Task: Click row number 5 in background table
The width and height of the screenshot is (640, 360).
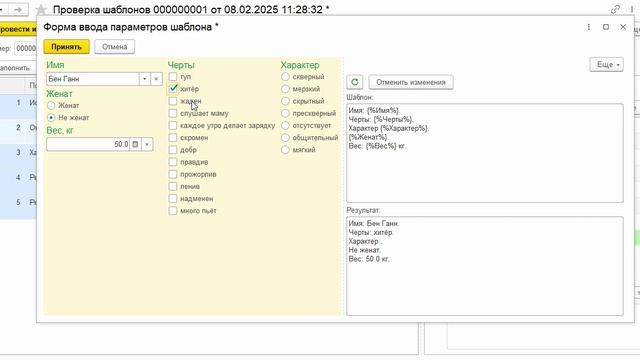Action: pyautogui.click(x=18, y=202)
